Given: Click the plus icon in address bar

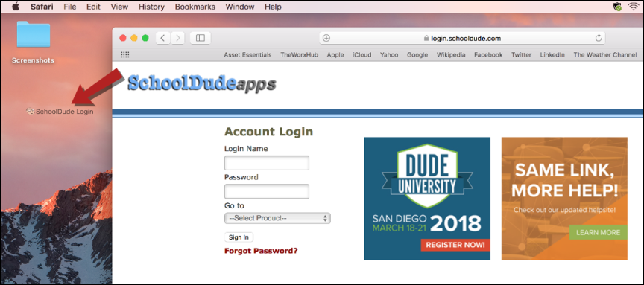Looking at the screenshot, I should (326, 38).
